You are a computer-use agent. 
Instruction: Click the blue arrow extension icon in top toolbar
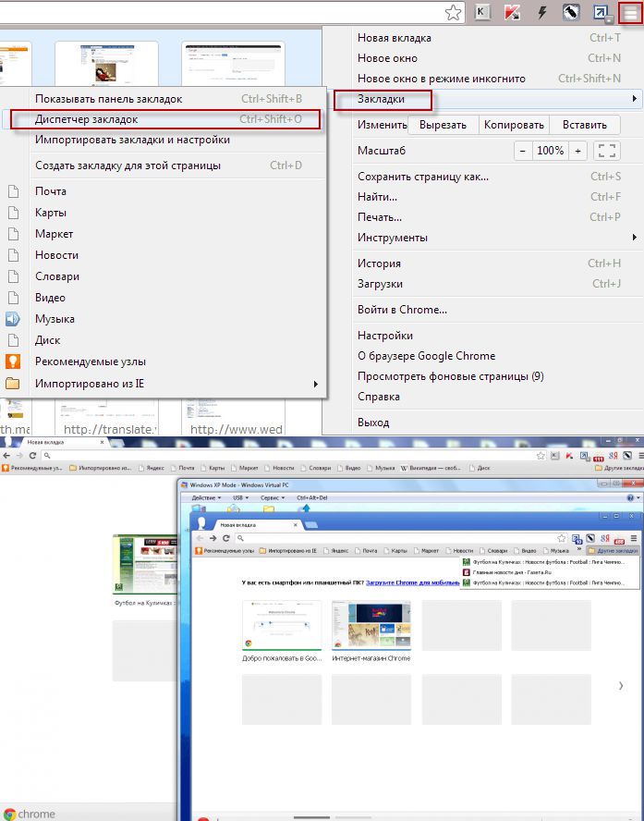coord(601,13)
